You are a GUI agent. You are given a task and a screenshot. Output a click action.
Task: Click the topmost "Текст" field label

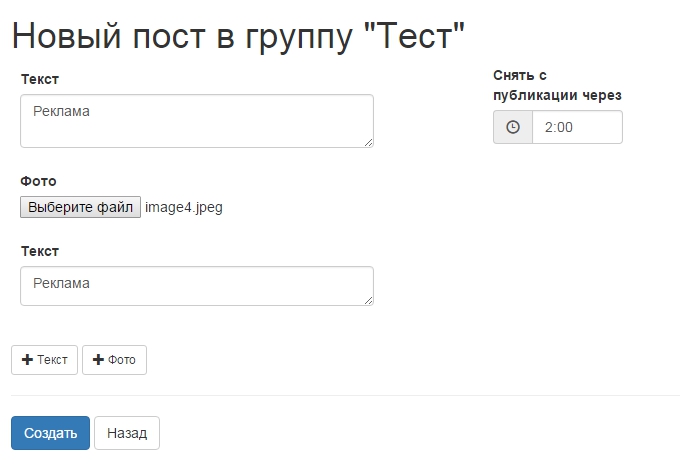[40, 79]
